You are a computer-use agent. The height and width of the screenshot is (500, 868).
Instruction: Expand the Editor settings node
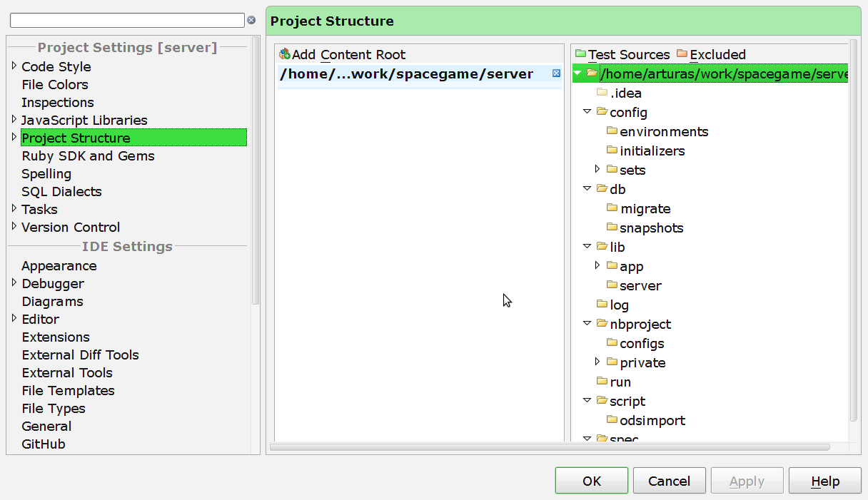tap(14, 318)
